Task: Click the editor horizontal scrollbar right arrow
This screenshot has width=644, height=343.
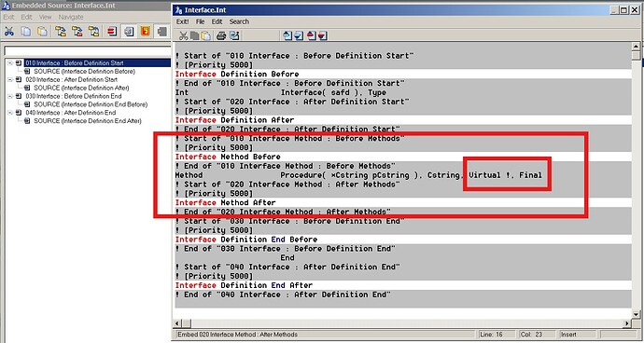Action: tap(627, 323)
